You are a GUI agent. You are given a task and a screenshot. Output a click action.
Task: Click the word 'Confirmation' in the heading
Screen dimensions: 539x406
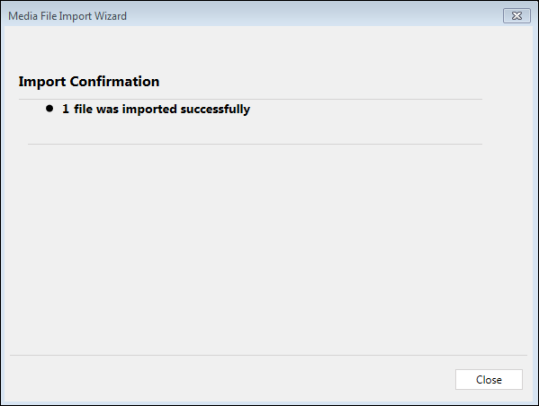tap(115, 81)
